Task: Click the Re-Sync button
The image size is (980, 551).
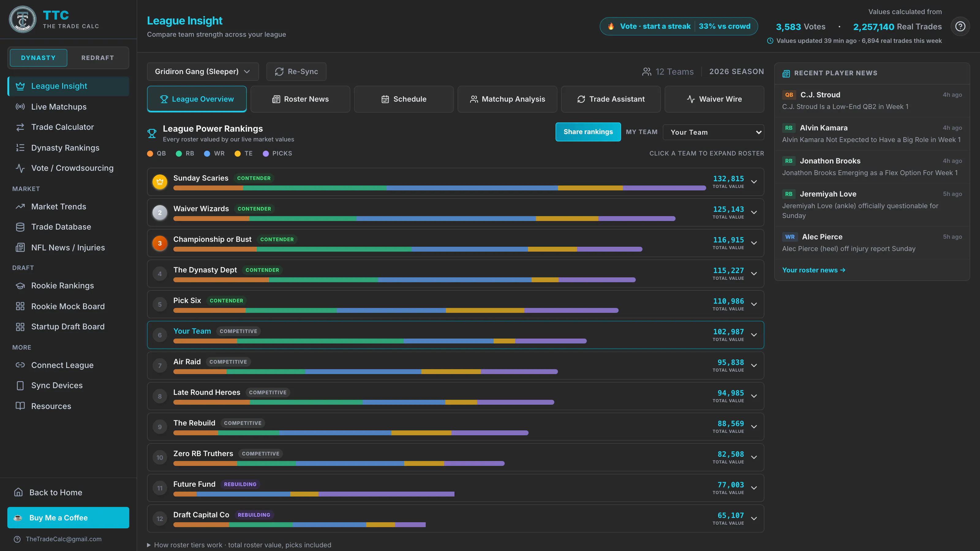Action: click(x=296, y=72)
